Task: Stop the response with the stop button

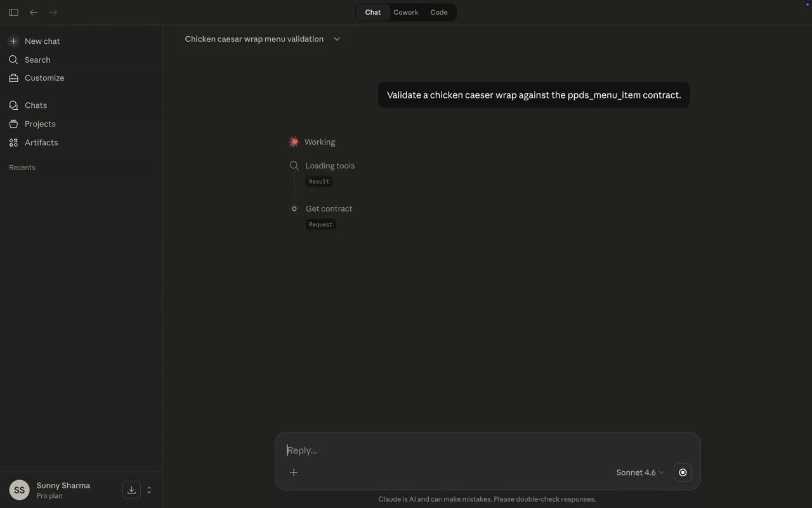Action: point(683,472)
